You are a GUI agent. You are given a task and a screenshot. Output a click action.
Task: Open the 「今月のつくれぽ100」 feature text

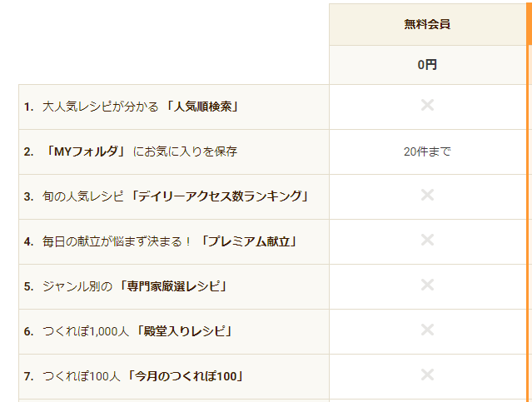186,376
